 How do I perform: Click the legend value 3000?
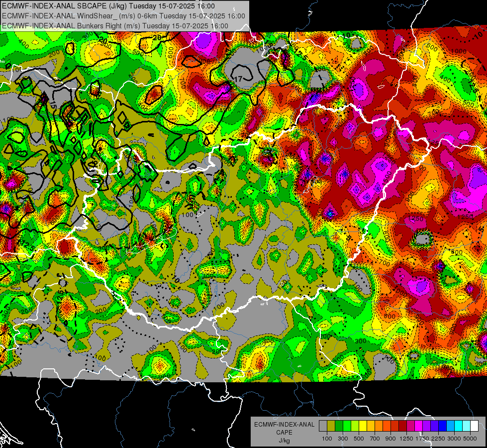click(x=454, y=439)
